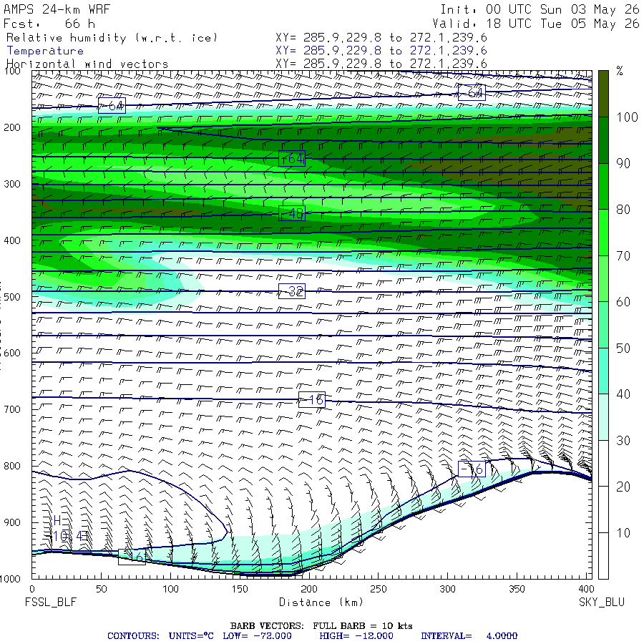Click the blue Temperature legend text
Viewport: 644px width, 644px height.
click(x=45, y=51)
